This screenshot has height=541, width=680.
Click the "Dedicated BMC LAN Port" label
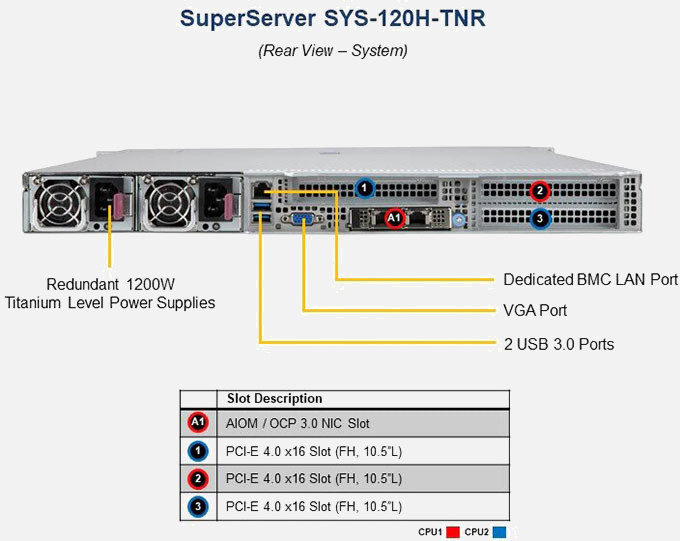[x=591, y=279]
